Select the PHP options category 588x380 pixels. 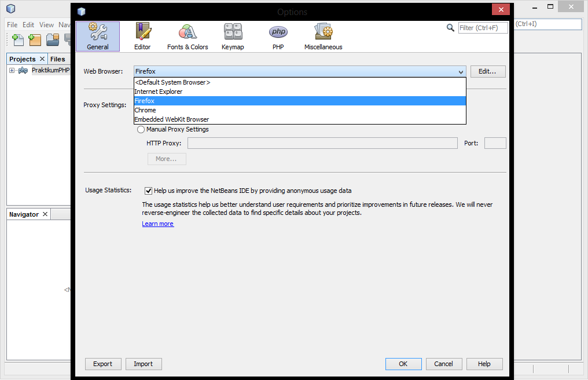(x=278, y=36)
